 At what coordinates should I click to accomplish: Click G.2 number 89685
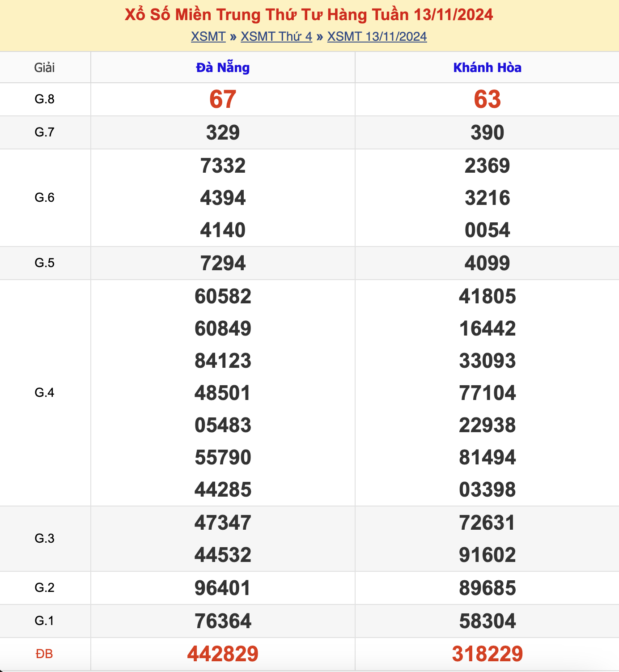488,588
